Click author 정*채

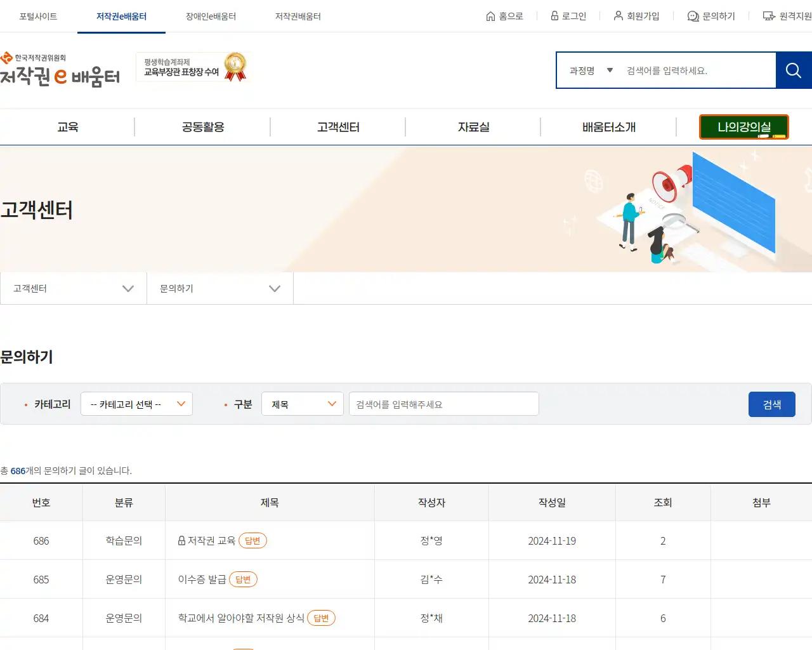coord(431,618)
